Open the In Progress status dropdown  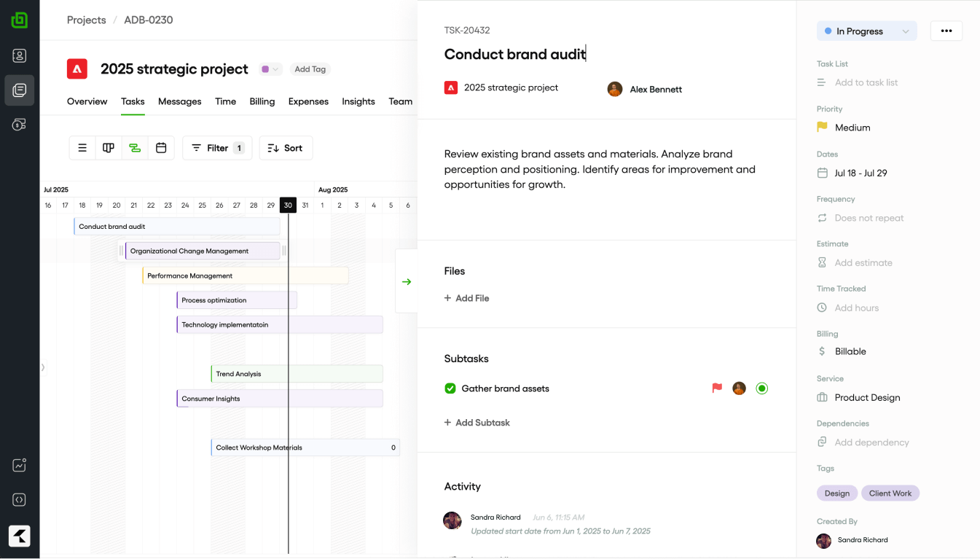click(866, 31)
